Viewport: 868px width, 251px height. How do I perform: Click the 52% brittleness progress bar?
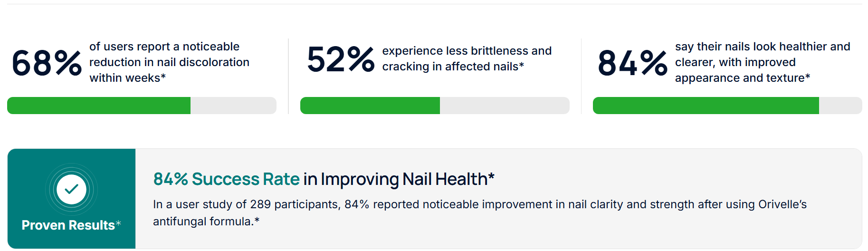(x=434, y=106)
